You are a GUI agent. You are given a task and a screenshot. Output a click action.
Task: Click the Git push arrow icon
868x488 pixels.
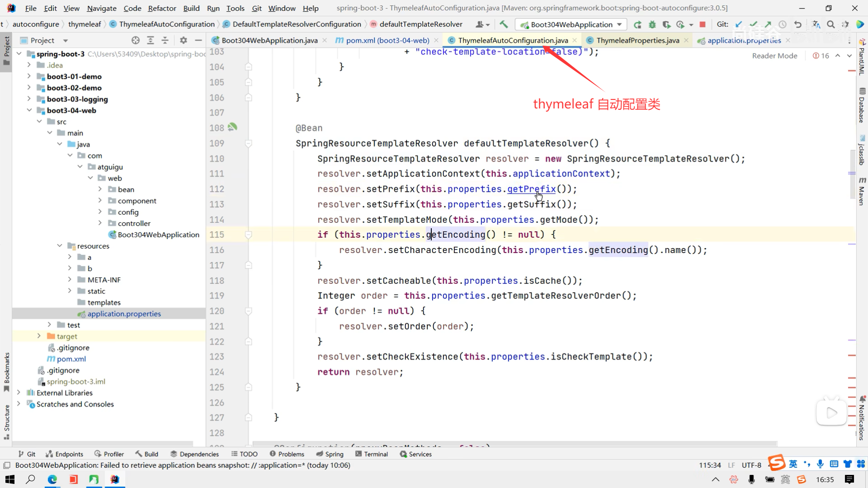point(768,24)
